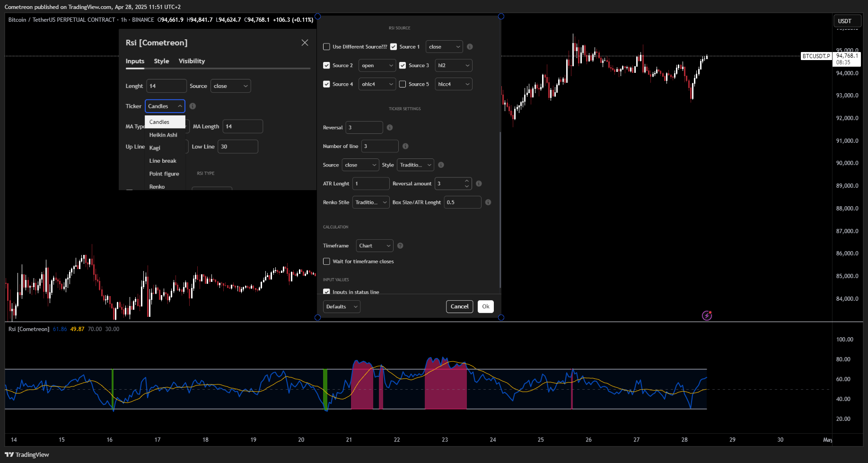Enable the Source 5 checkbox
The image size is (868, 463).
point(403,84)
